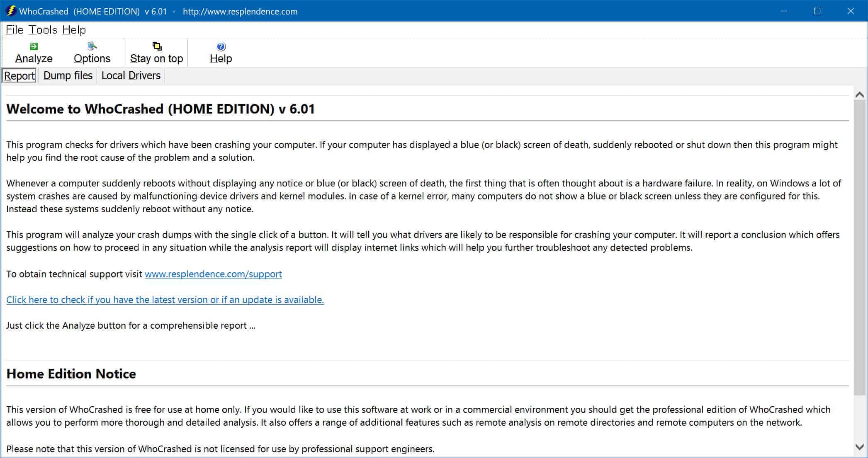
Task: Open the www.resplendence.com/support link
Action: [213, 274]
